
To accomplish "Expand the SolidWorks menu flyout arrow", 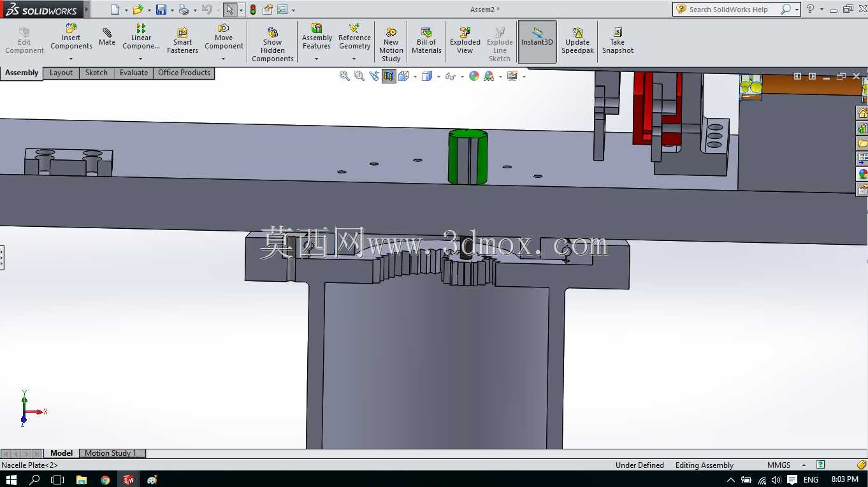I will [87, 9].
